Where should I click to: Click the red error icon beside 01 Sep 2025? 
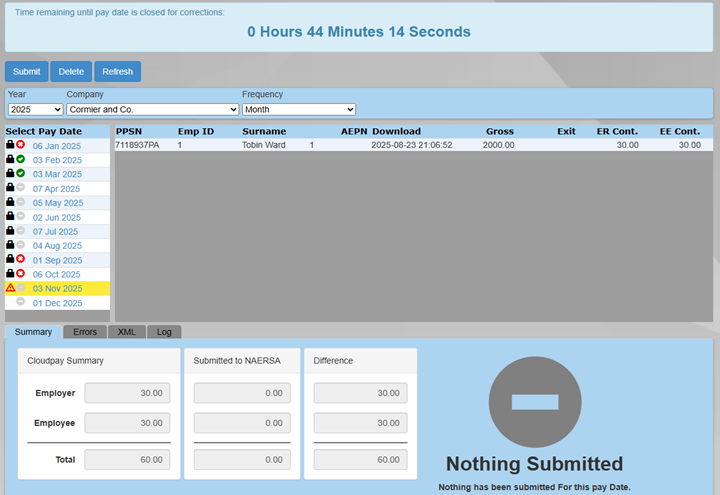click(20, 259)
